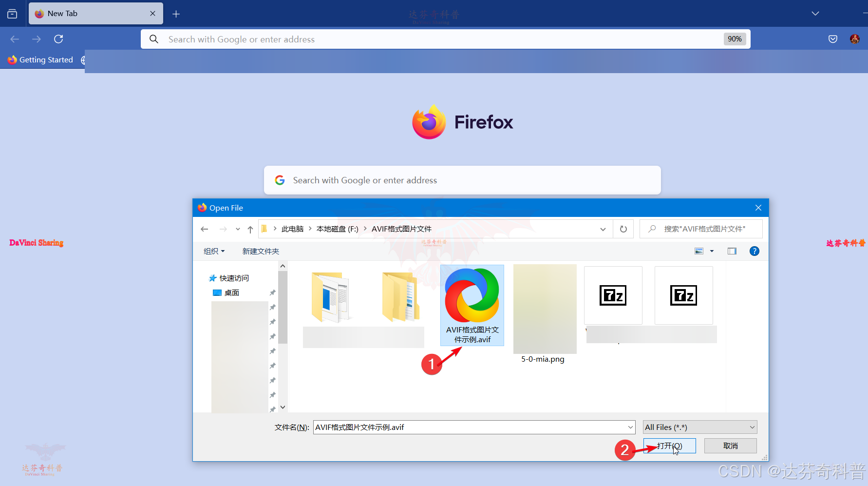Viewport: 868px width, 486px height.
Task: Expand the address path history dropdown
Action: tap(603, 229)
